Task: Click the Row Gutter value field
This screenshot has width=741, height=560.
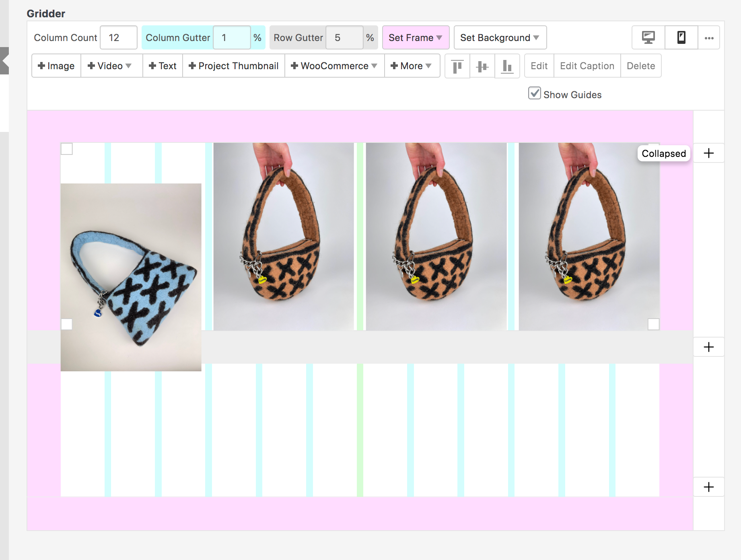Action: coord(344,38)
